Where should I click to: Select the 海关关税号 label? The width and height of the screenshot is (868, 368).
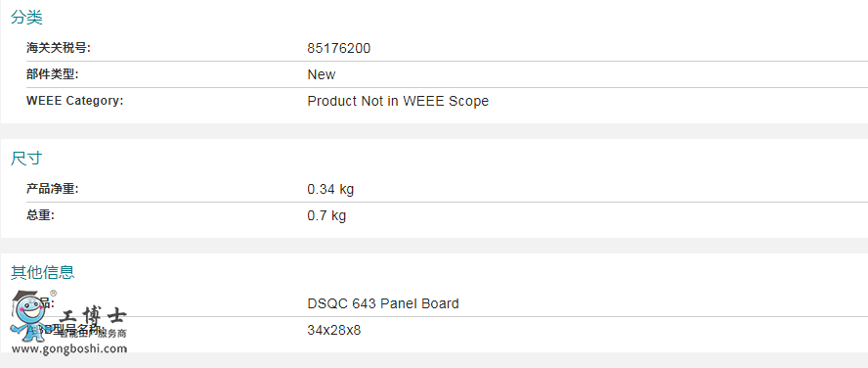click(x=58, y=48)
